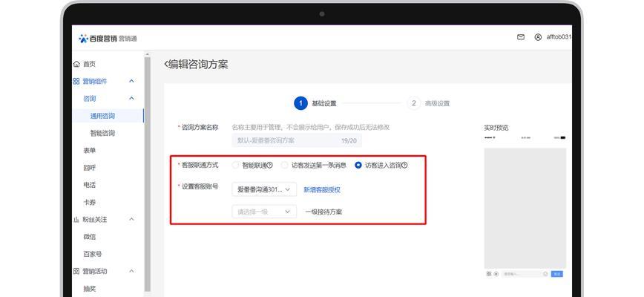This screenshot has width=644, height=297.
Task: Click the afftob031 username
Action: click(559, 37)
